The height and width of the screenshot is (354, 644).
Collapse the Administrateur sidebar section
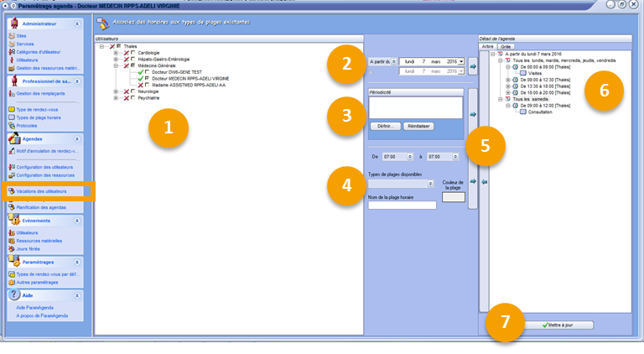[x=78, y=23]
